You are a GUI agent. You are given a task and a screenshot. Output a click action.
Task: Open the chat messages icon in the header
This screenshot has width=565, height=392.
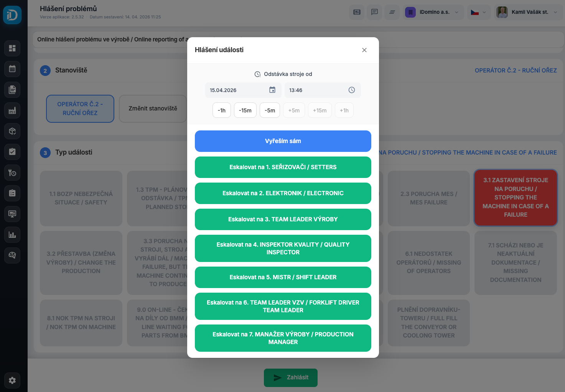(x=374, y=12)
